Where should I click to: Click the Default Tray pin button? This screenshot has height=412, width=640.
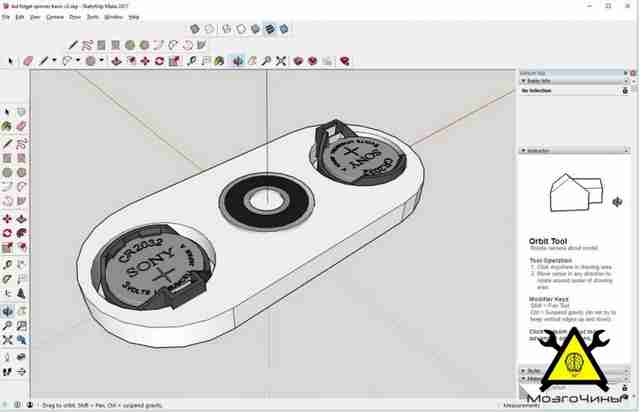[x=625, y=73]
